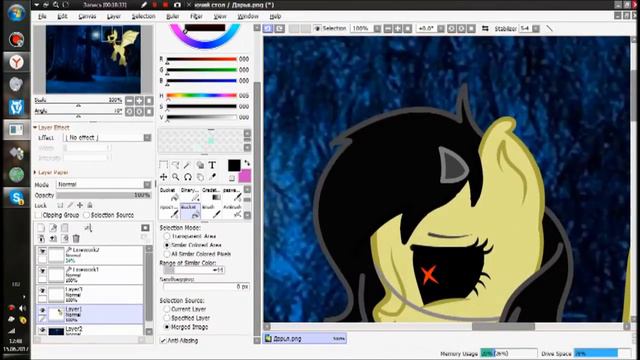Screen dimensions: 640x360
Task: Select All Similar Colored Pixels mode
Action: [167, 254]
